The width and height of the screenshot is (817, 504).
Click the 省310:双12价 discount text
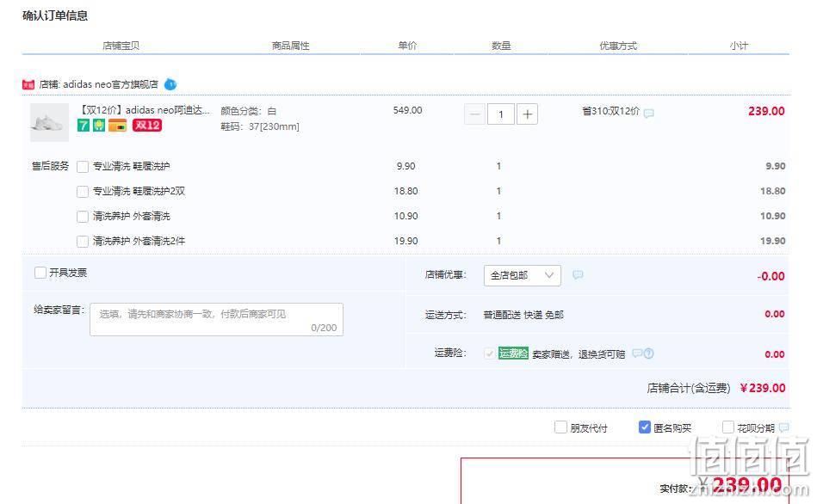tap(610, 111)
